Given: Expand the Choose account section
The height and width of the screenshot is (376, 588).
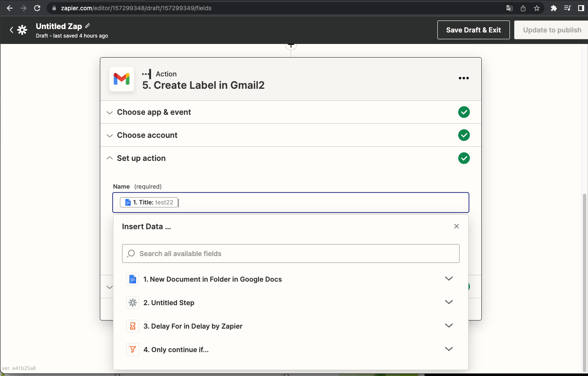Looking at the screenshot, I should (x=291, y=135).
